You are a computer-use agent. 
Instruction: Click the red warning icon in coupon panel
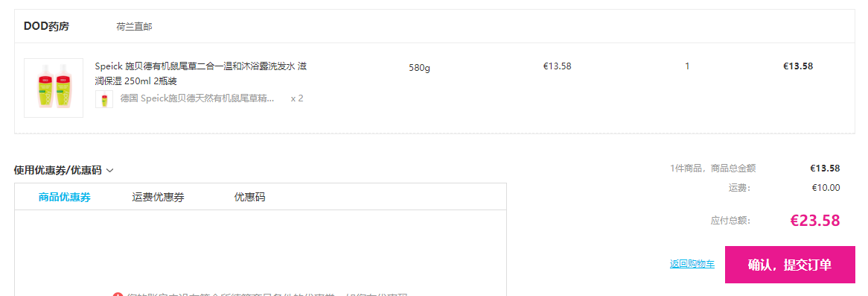(117, 295)
